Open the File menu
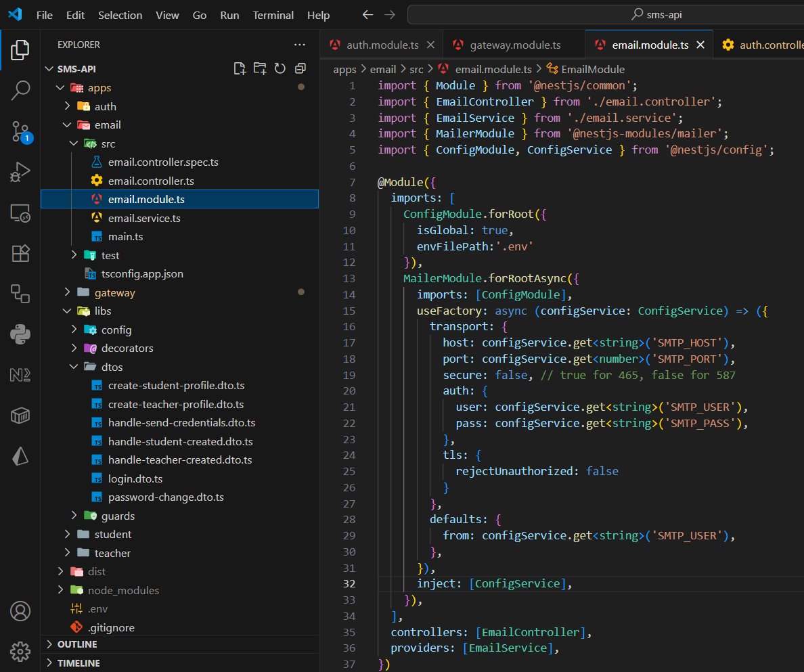Image resolution: width=804 pixels, height=672 pixels. 45,16
